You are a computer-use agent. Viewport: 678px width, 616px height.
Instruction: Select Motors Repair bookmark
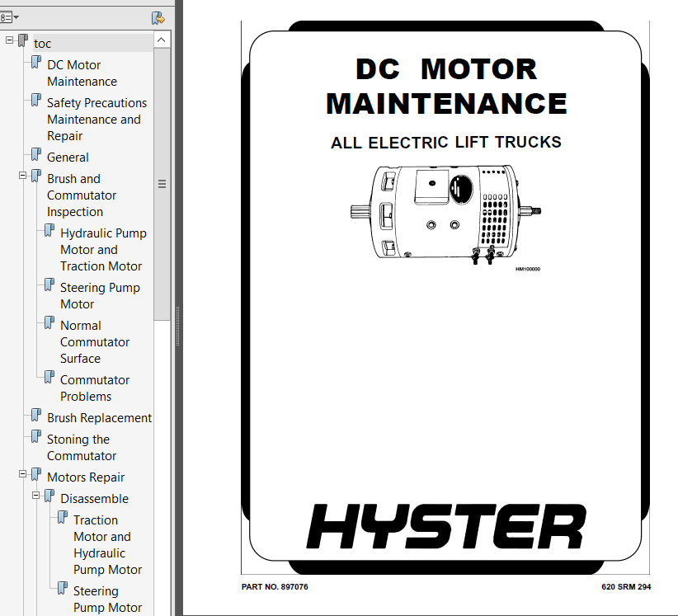coord(86,477)
